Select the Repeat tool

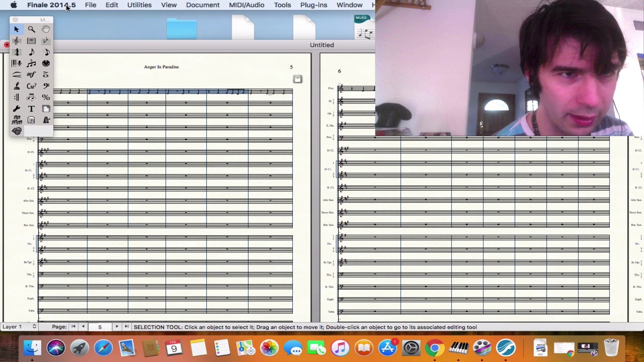coord(17,97)
